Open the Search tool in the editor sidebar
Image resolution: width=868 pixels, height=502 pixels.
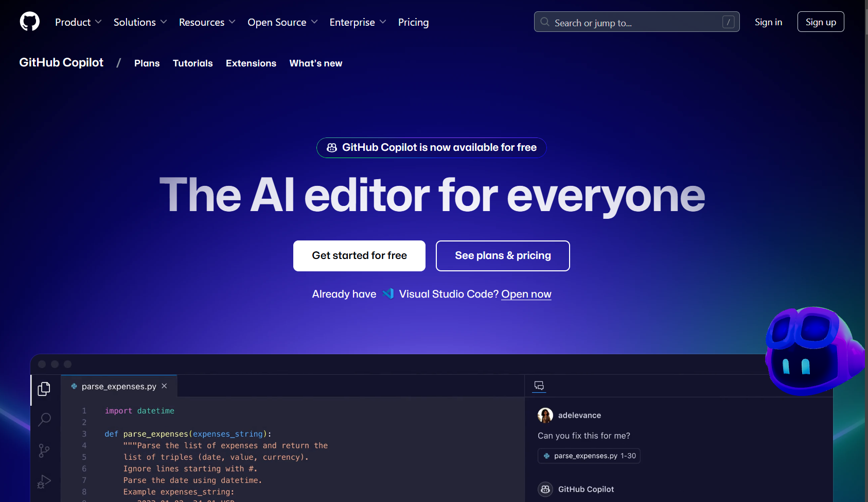pos(44,420)
